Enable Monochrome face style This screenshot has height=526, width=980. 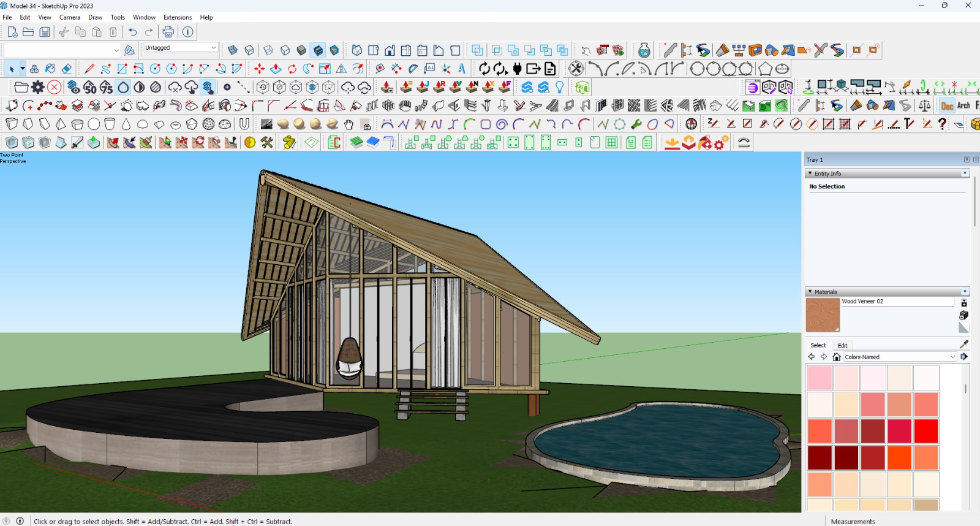coord(334,50)
